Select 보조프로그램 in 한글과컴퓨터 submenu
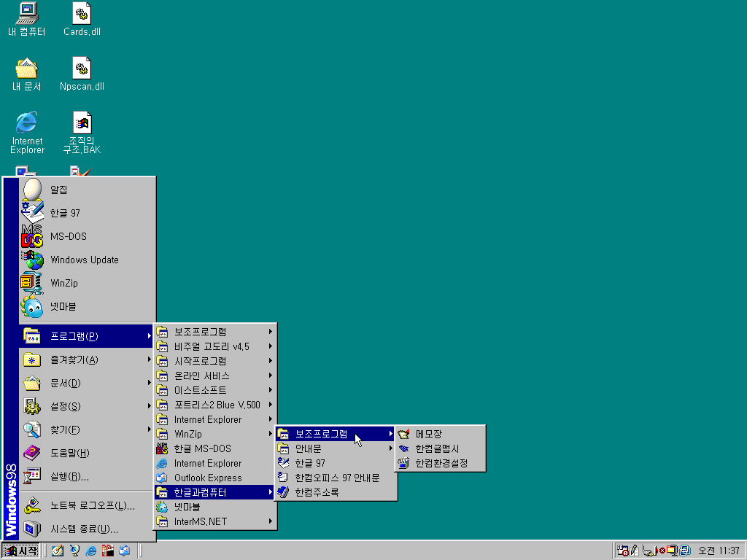Viewport: 747px width, 560px height. click(336, 434)
